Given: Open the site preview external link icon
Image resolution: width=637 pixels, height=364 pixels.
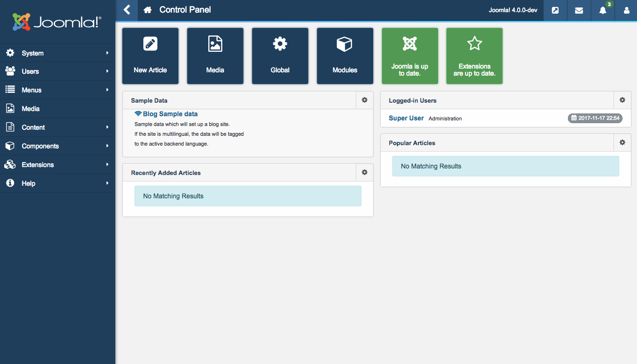Looking at the screenshot, I should click(555, 10).
